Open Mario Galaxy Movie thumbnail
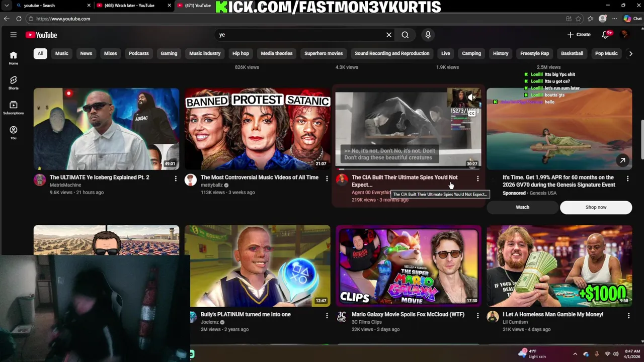 coord(408,266)
